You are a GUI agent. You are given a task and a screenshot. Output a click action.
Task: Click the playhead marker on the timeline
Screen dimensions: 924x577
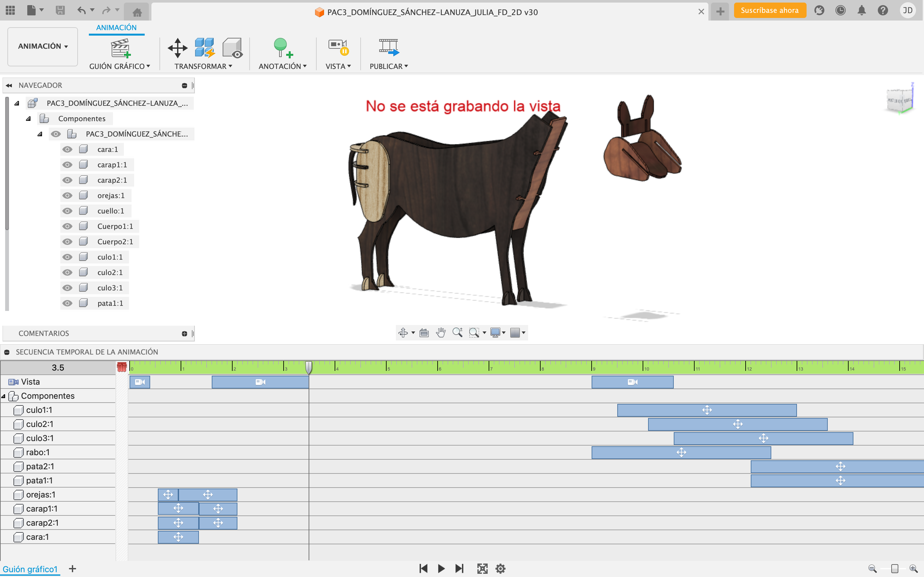[x=309, y=367]
